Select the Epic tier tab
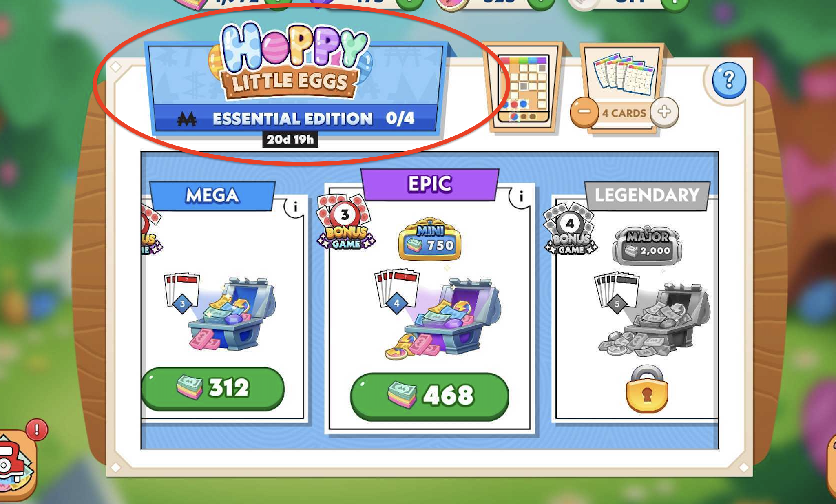Image resolution: width=836 pixels, height=504 pixels. coord(430,184)
